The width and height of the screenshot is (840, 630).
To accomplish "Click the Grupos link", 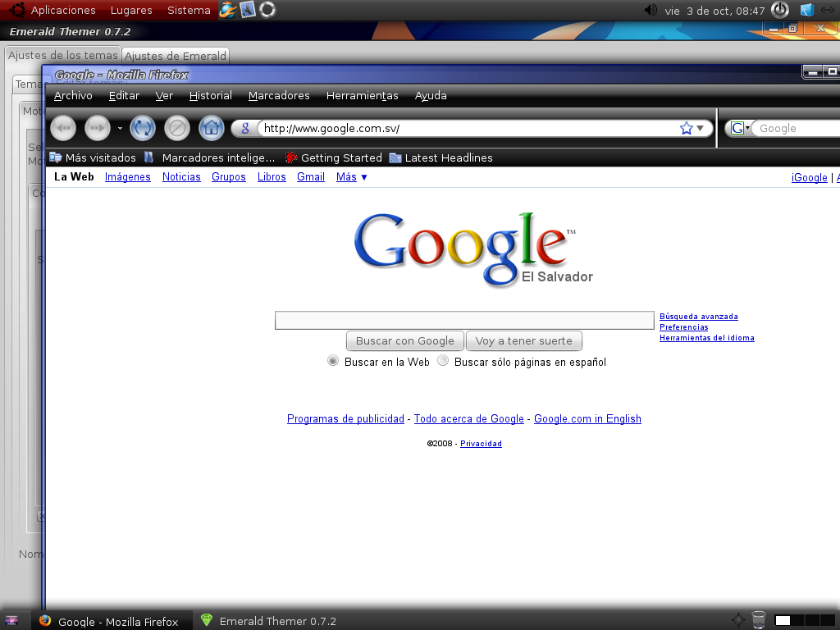I will pos(229,177).
